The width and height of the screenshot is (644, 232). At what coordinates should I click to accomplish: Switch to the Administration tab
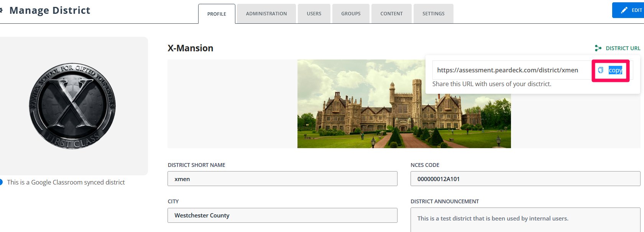266,13
